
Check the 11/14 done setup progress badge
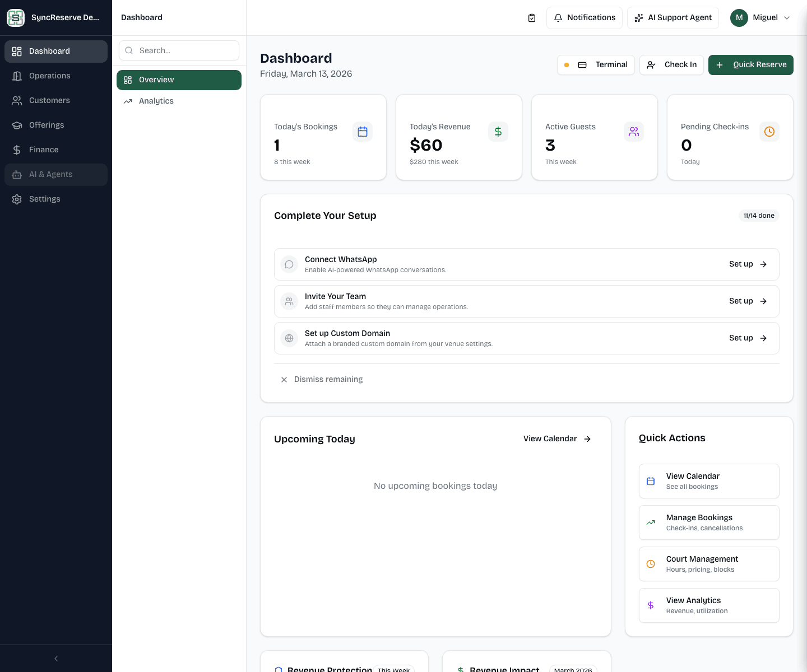click(x=759, y=216)
